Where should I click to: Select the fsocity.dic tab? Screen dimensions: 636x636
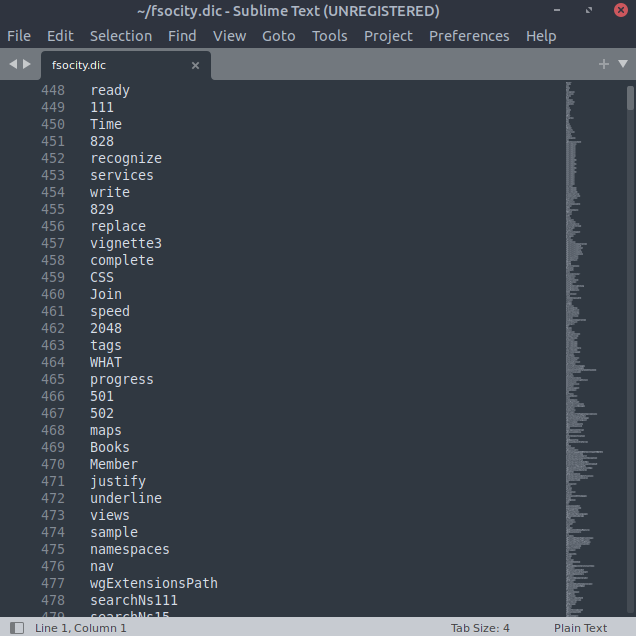click(x=126, y=65)
